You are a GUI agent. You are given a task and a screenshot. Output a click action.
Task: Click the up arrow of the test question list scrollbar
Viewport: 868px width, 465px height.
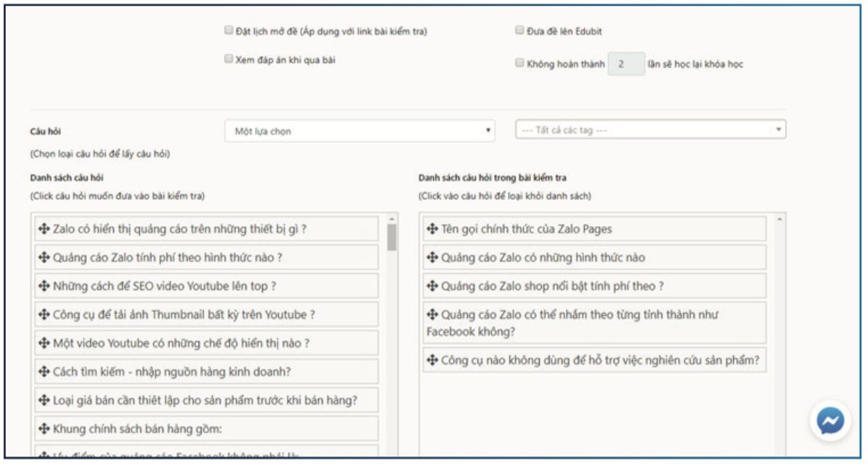pos(780,219)
